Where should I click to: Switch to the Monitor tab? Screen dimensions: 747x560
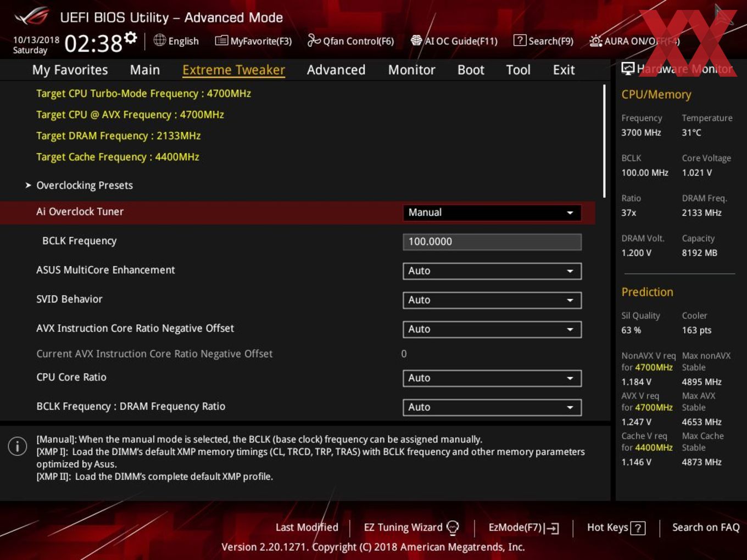(x=412, y=70)
